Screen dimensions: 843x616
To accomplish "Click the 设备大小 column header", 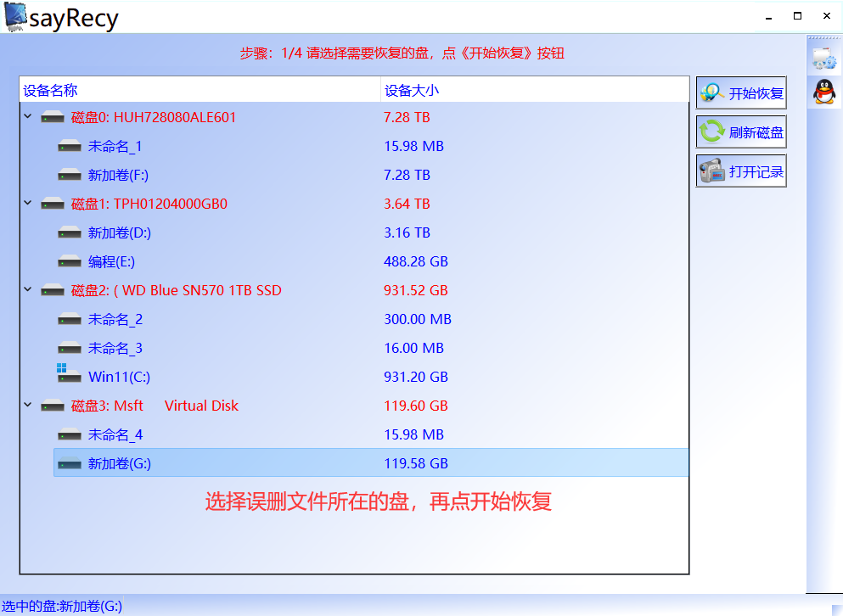I will pos(535,90).
